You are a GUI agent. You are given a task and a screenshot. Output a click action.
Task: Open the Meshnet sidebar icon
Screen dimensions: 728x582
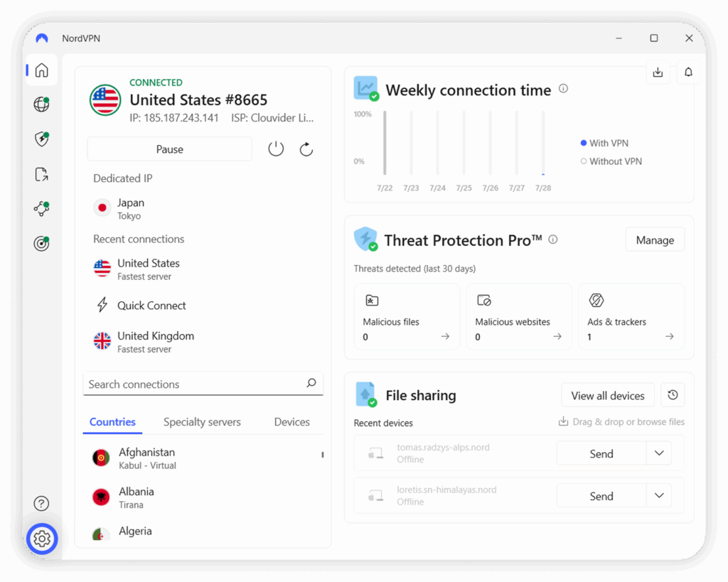pyautogui.click(x=41, y=209)
